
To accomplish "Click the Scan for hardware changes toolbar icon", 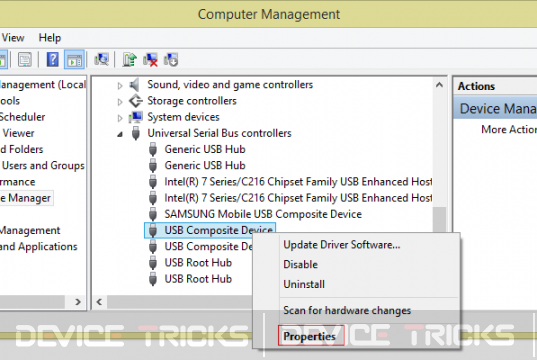I will pos(102,60).
